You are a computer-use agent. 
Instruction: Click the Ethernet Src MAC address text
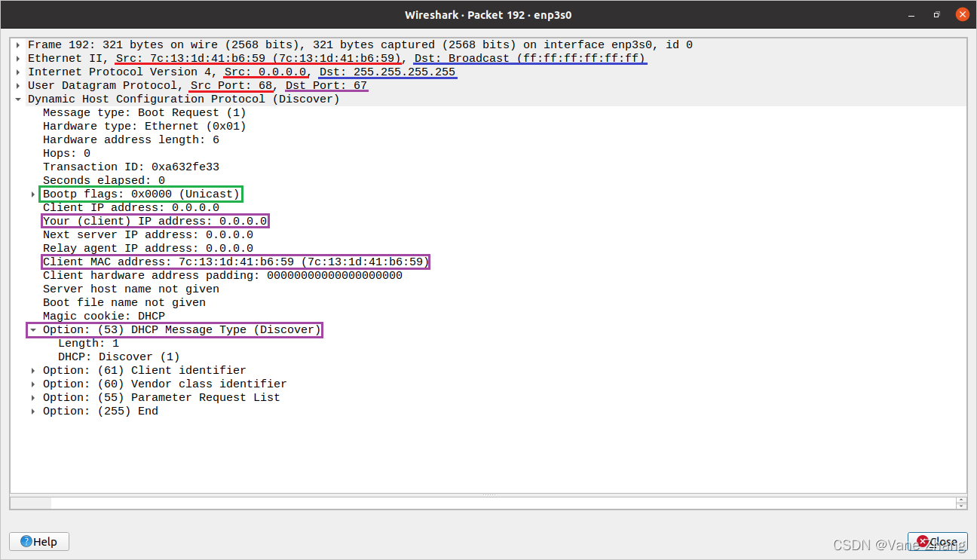(x=258, y=59)
